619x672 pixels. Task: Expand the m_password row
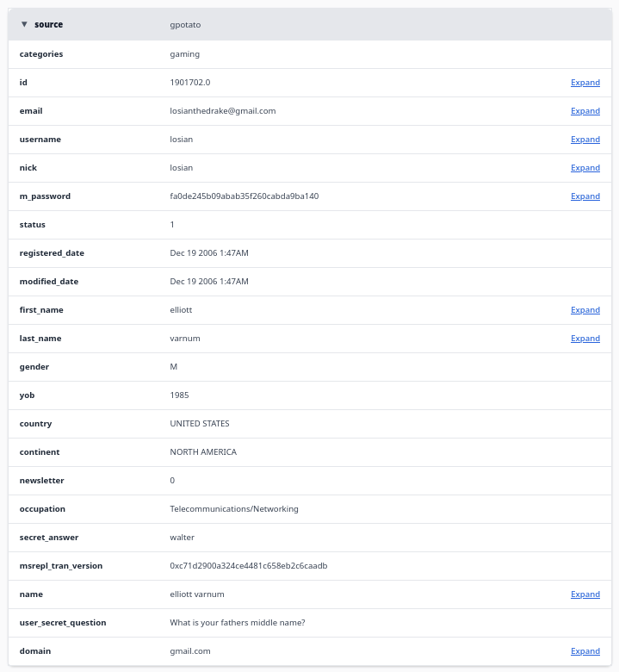(x=585, y=196)
